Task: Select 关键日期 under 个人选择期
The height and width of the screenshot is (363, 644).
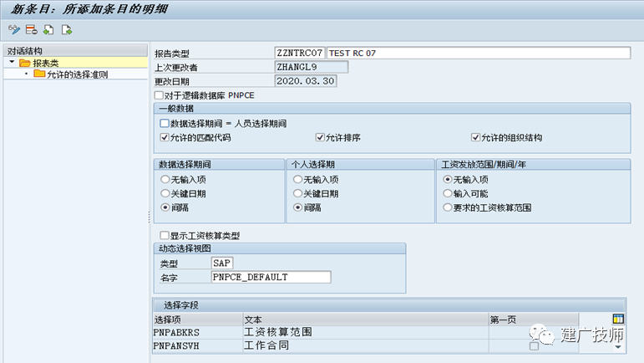Action: point(297,193)
